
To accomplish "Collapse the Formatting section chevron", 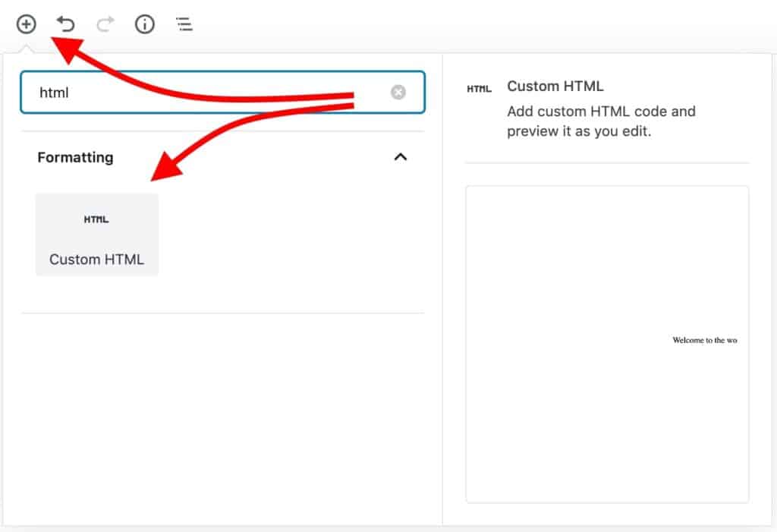I will (x=401, y=157).
